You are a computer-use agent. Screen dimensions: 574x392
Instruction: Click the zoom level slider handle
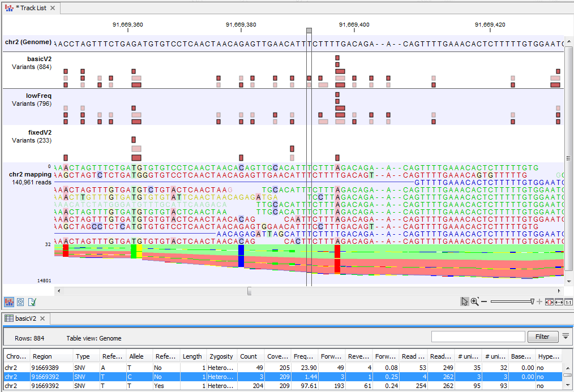[x=533, y=302]
